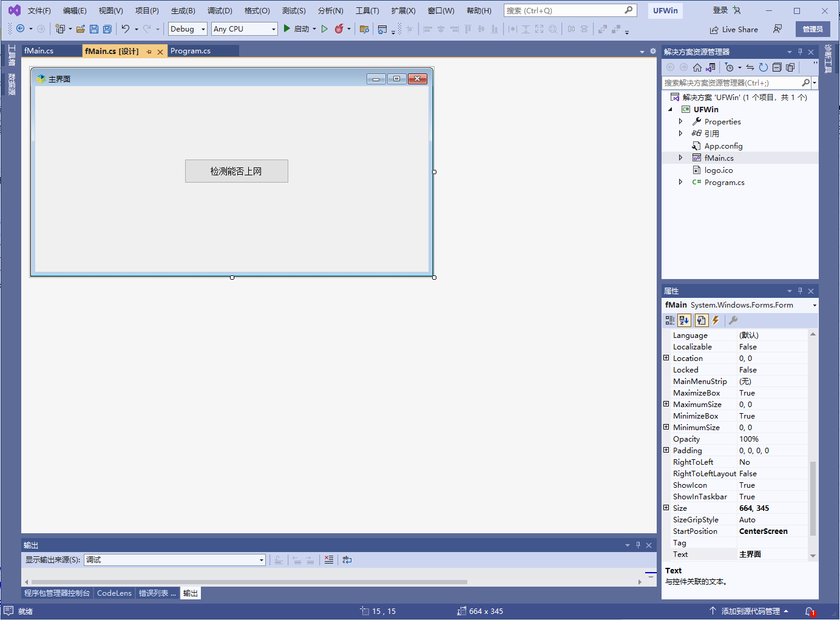Open the output source 调试 dropdown
This screenshot has width=840, height=620.
175,560
